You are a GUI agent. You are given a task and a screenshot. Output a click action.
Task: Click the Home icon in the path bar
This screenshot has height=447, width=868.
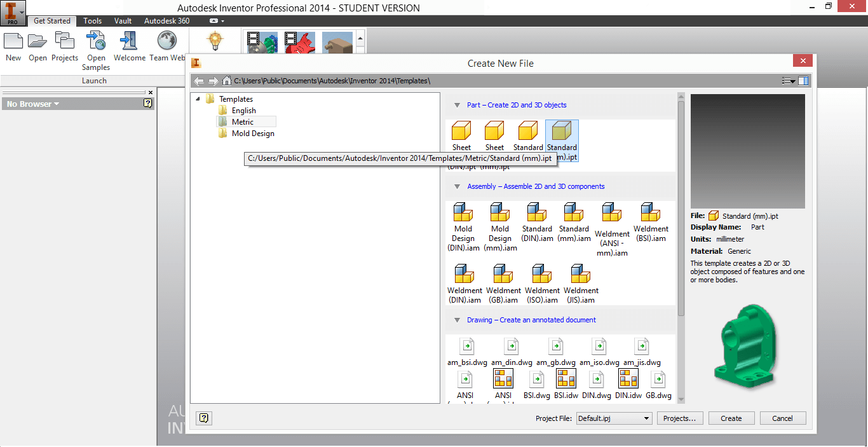[x=226, y=81]
